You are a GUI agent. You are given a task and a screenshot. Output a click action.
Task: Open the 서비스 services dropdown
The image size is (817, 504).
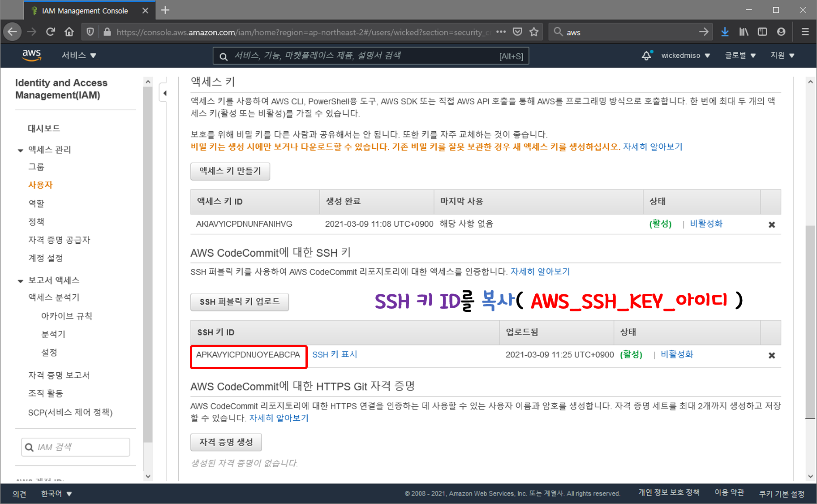[x=79, y=56]
